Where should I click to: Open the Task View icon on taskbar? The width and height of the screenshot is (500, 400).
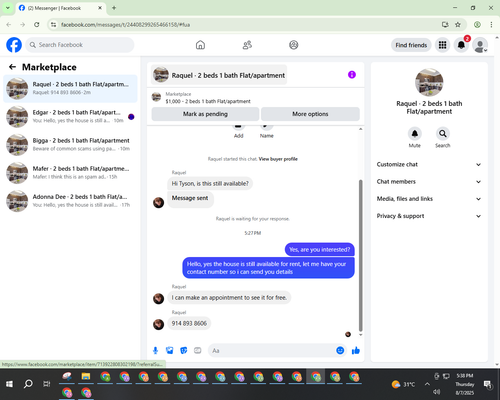tap(47, 384)
